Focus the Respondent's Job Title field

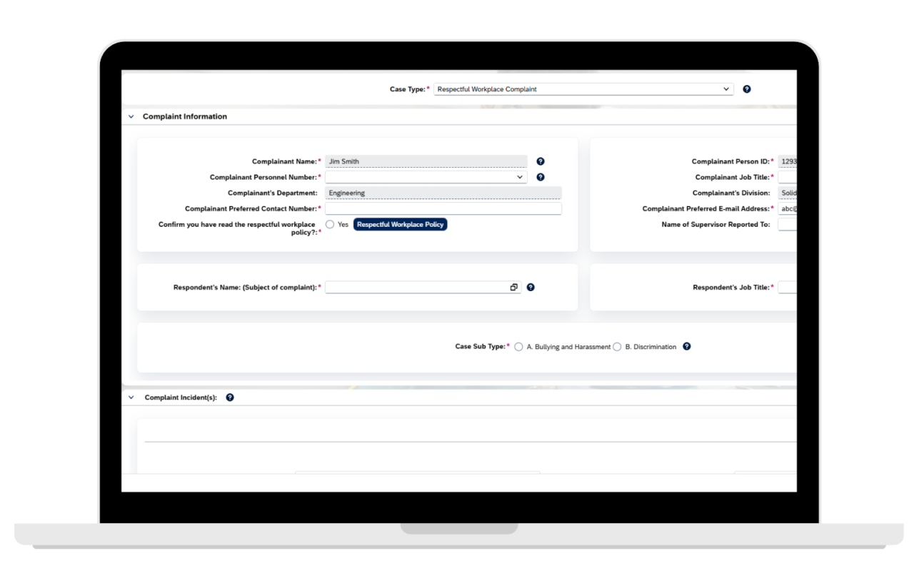point(788,287)
